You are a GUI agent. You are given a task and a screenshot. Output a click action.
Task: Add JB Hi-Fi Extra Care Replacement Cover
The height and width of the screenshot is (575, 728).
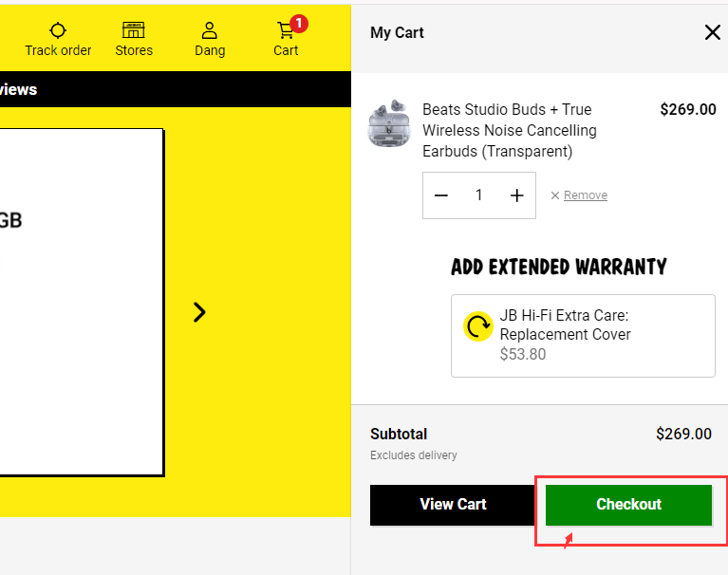(x=583, y=336)
